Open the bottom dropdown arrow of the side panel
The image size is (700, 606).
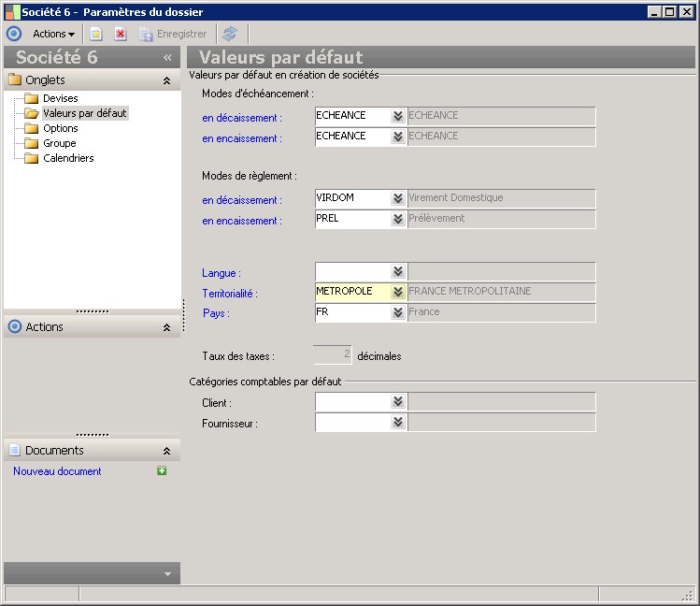[167, 574]
